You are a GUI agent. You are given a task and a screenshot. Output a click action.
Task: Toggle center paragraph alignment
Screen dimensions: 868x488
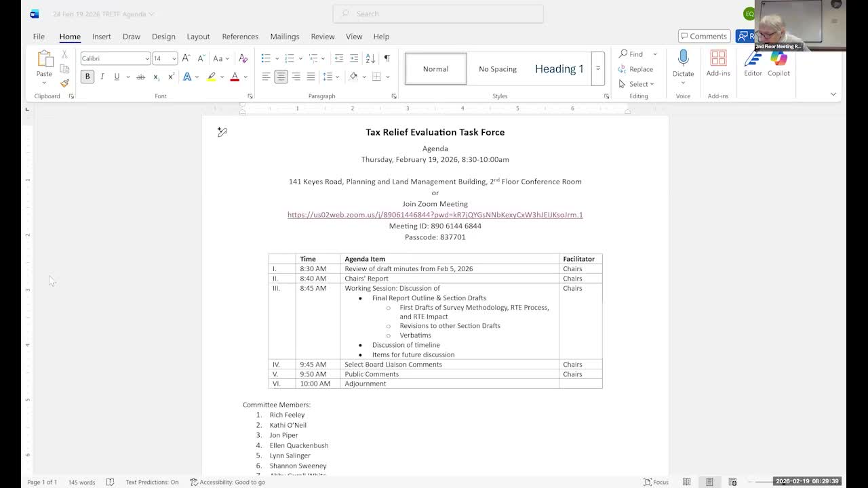[281, 77]
